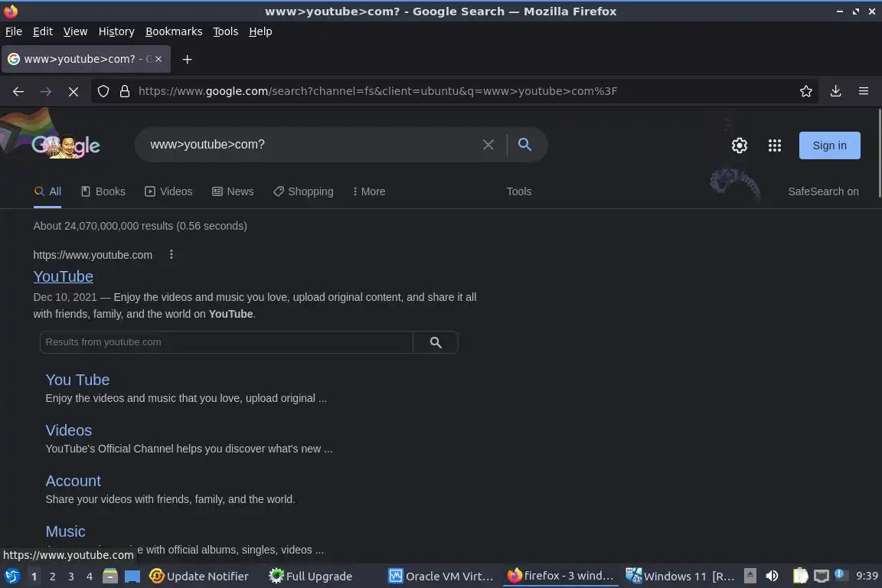The image size is (882, 588).
Task: Open the Help menu
Action: tap(260, 31)
